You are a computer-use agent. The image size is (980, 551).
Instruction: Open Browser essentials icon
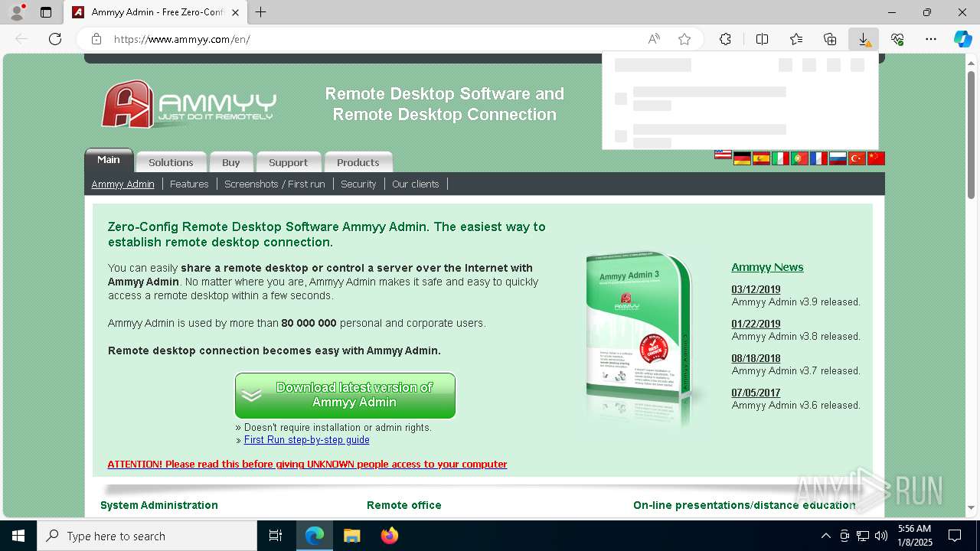pyautogui.click(x=897, y=39)
